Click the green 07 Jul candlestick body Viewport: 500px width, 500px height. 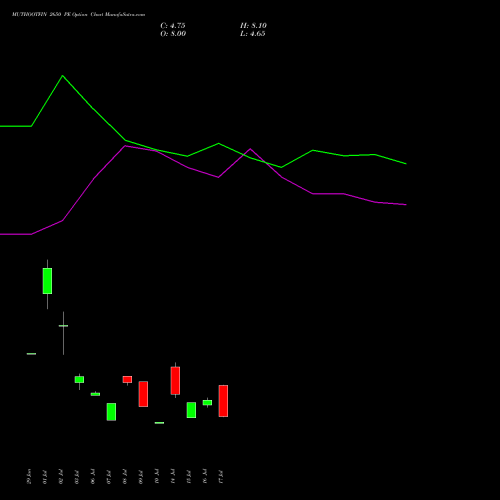point(111,412)
